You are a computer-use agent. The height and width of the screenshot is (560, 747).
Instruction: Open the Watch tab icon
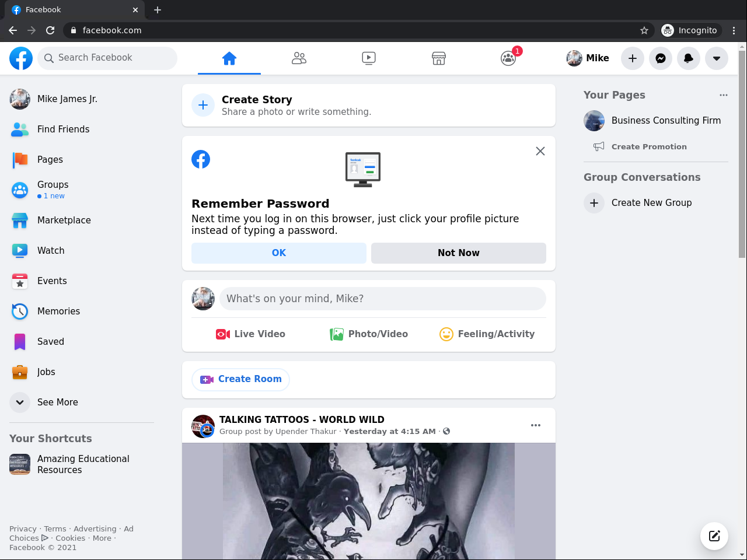pyautogui.click(x=369, y=58)
